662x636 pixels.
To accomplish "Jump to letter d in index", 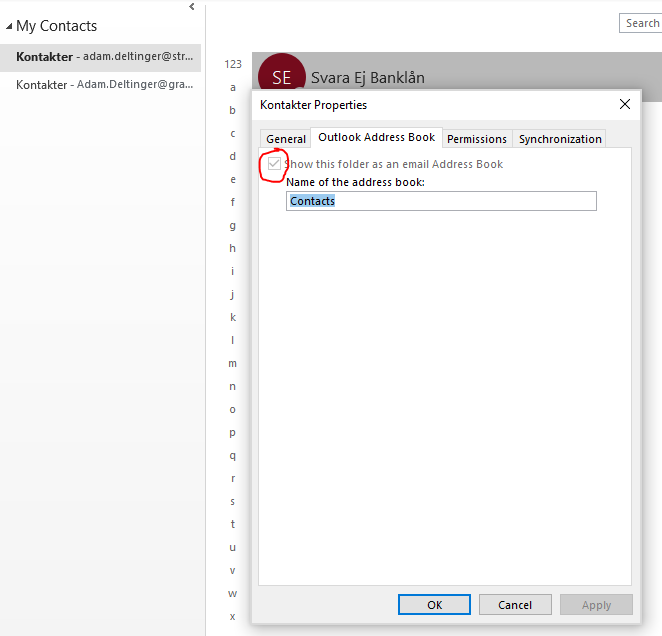I will click(233, 156).
